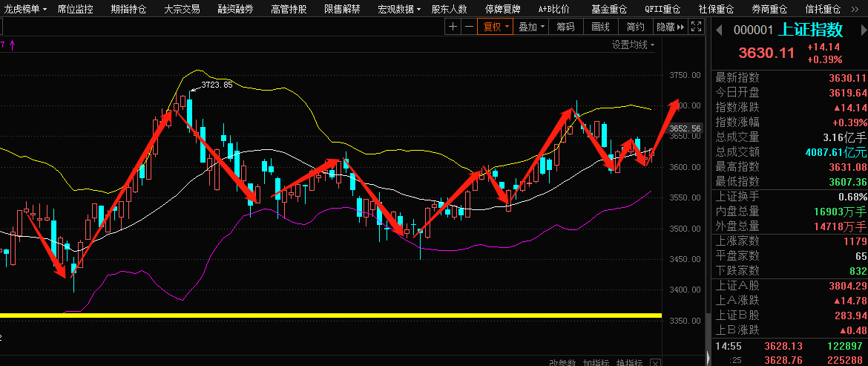Close the indicator panel with the X icon
Image resolution: width=868 pixels, height=366 pixels.
click(x=654, y=363)
